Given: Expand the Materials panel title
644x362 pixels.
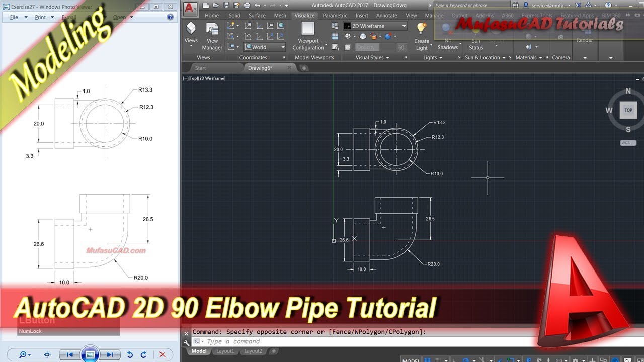Looking at the screenshot, I should click(x=529, y=58).
